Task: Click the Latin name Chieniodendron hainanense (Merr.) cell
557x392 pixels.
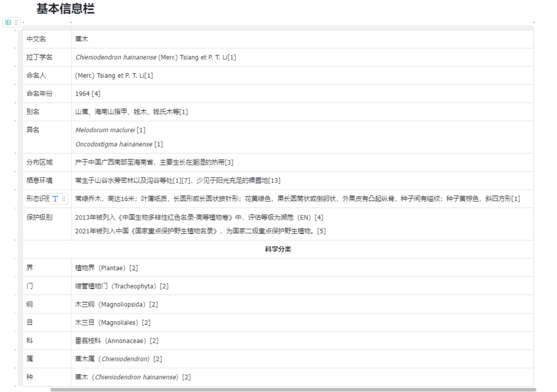Action: coord(302,57)
